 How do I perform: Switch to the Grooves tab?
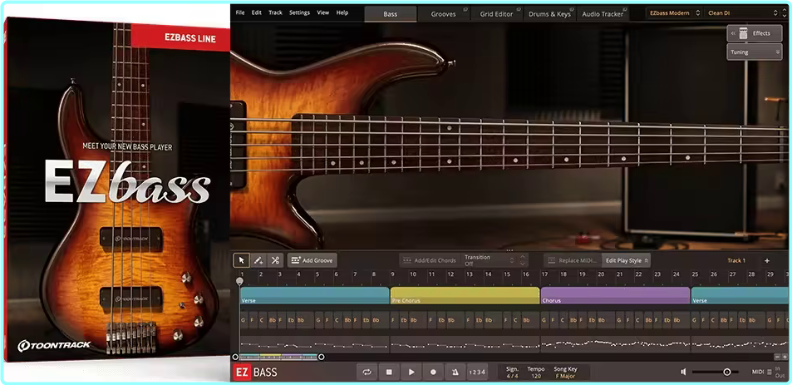[x=443, y=14]
